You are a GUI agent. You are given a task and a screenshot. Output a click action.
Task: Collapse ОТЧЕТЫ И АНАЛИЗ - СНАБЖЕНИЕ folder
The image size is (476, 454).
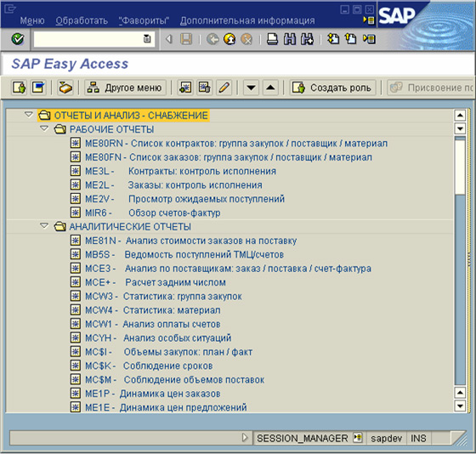(x=29, y=115)
